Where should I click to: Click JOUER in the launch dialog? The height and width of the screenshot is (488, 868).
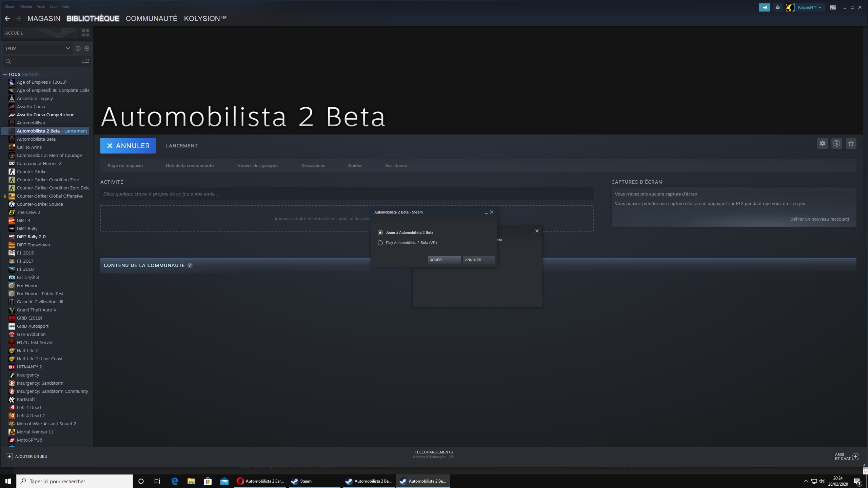tap(444, 260)
